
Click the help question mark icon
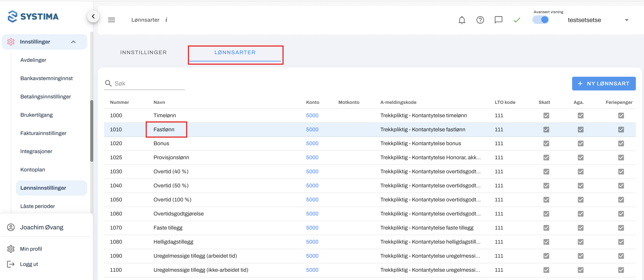click(x=480, y=20)
